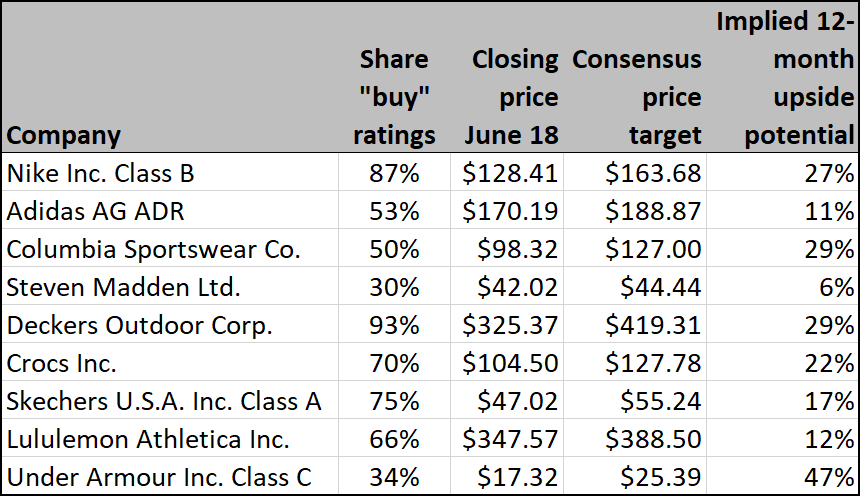Click the Lululemon Athletica Inc. cell
The height and width of the screenshot is (498, 862).
click(148, 440)
